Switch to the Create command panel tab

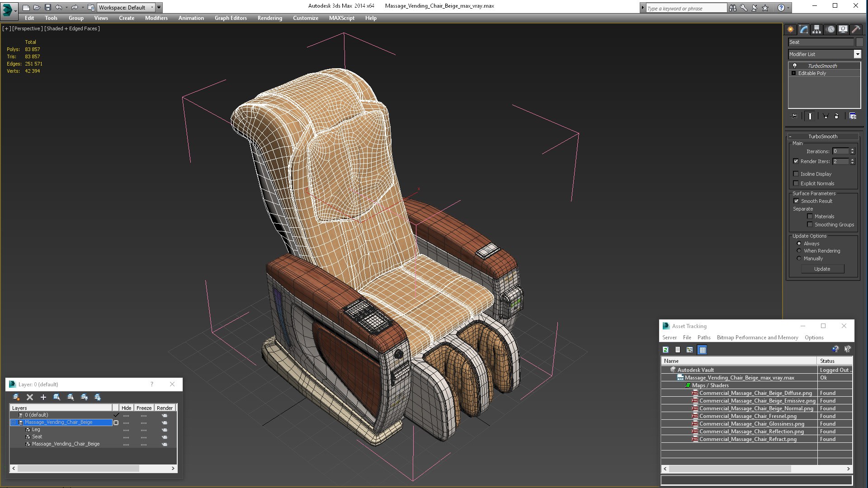point(790,29)
